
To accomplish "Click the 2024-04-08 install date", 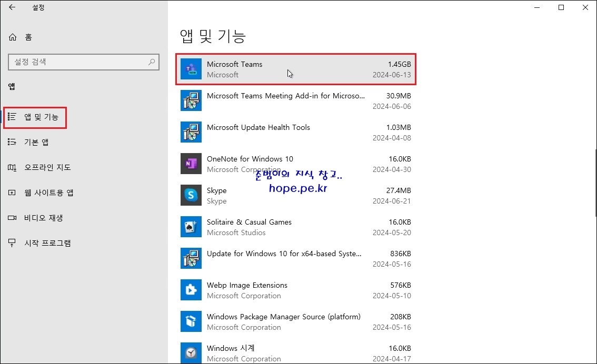I will 392,138.
